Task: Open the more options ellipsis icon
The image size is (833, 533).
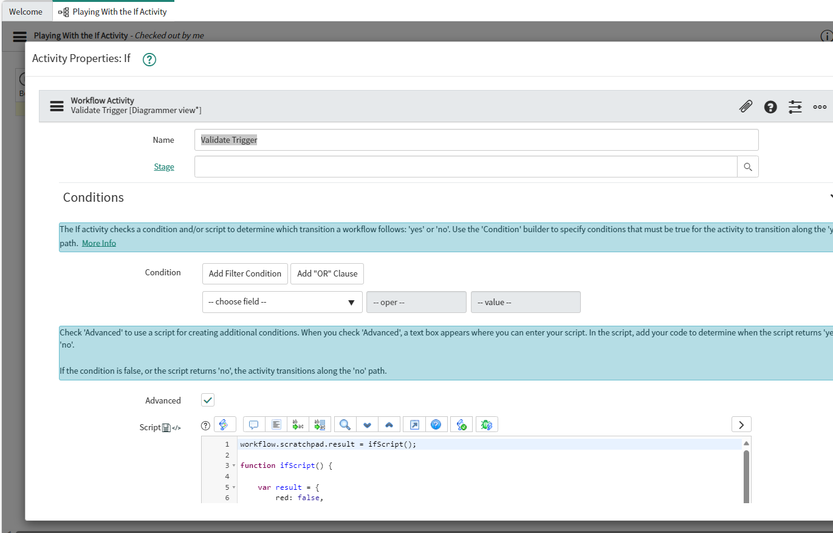Action: 820,107
